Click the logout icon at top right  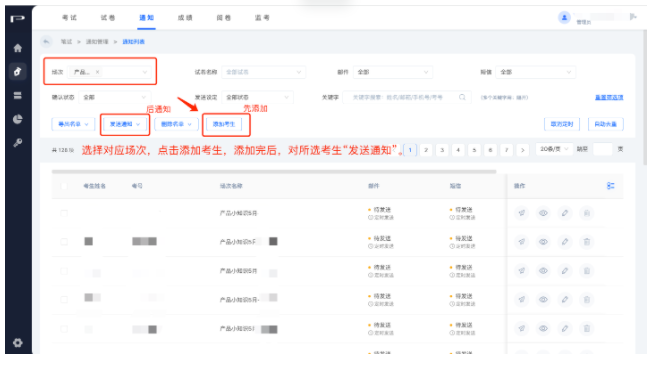[x=633, y=17]
